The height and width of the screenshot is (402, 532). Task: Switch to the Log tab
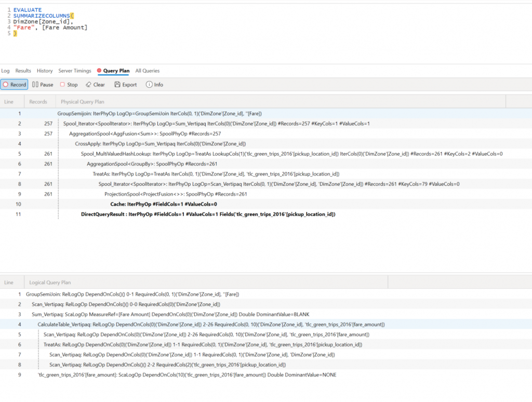(x=5, y=71)
